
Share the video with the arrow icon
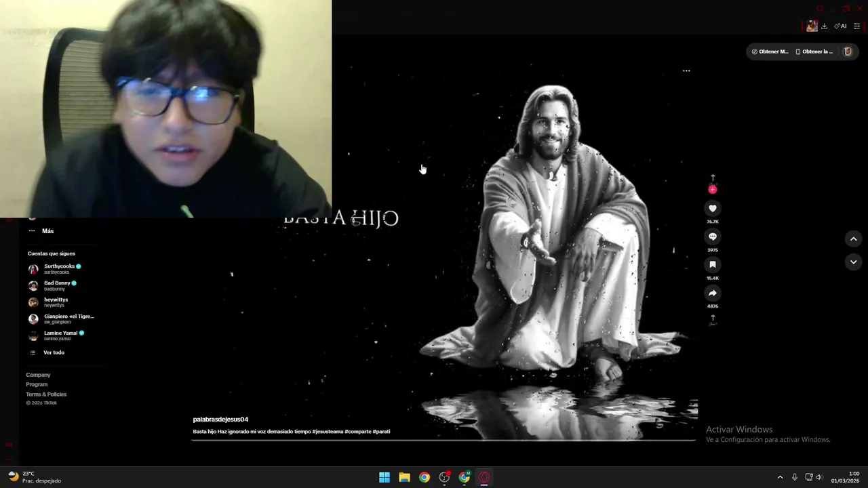[712, 293]
